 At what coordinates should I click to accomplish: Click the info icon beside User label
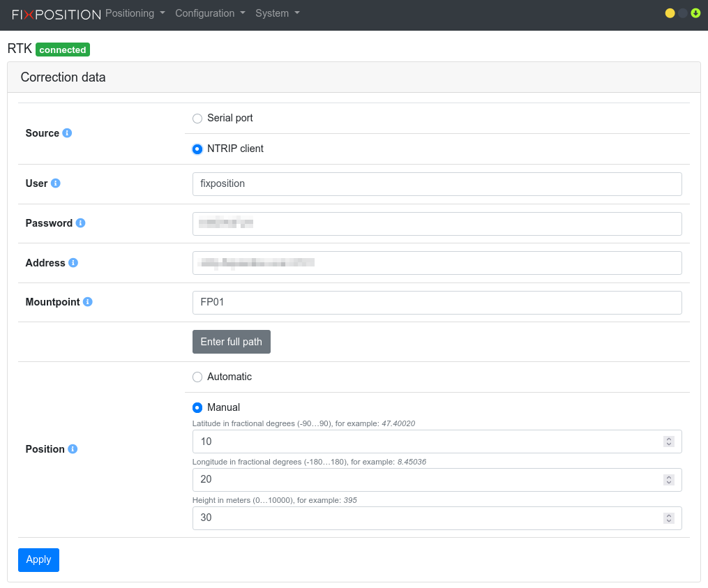pos(56,183)
